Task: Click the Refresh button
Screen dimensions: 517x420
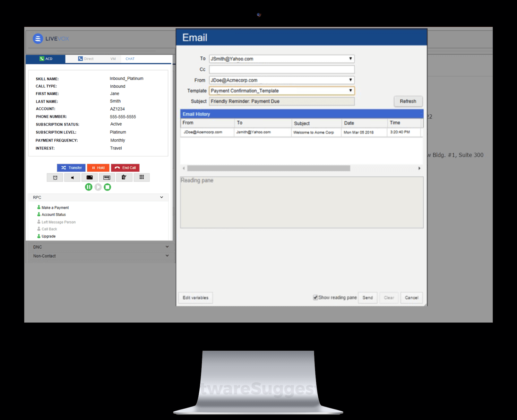Action: (408, 101)
